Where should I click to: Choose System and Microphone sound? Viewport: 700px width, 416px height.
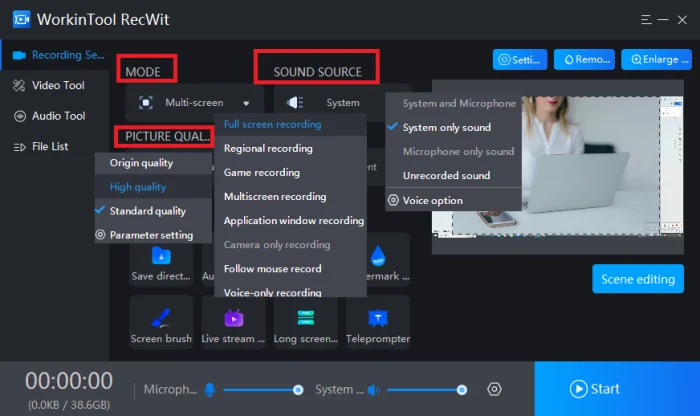454,104
